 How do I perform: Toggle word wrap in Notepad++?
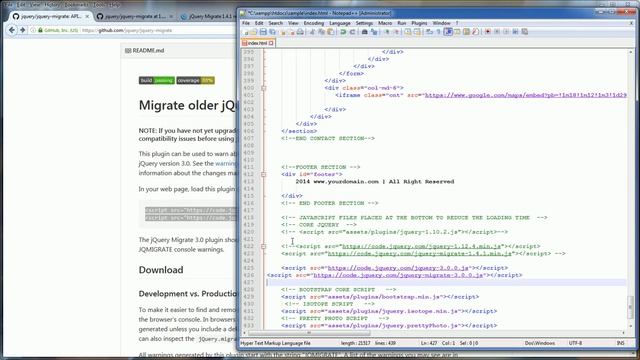tap(429, 32)
